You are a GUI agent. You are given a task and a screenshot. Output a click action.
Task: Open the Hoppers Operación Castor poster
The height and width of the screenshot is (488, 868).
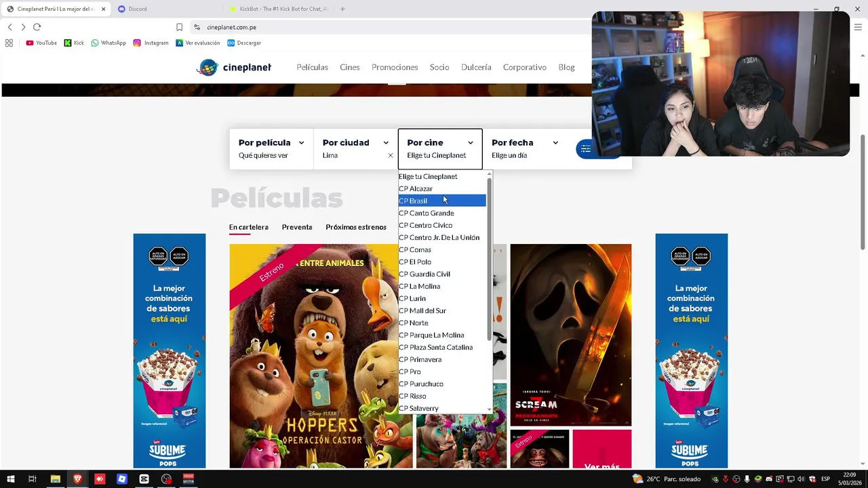coord(321,356)
